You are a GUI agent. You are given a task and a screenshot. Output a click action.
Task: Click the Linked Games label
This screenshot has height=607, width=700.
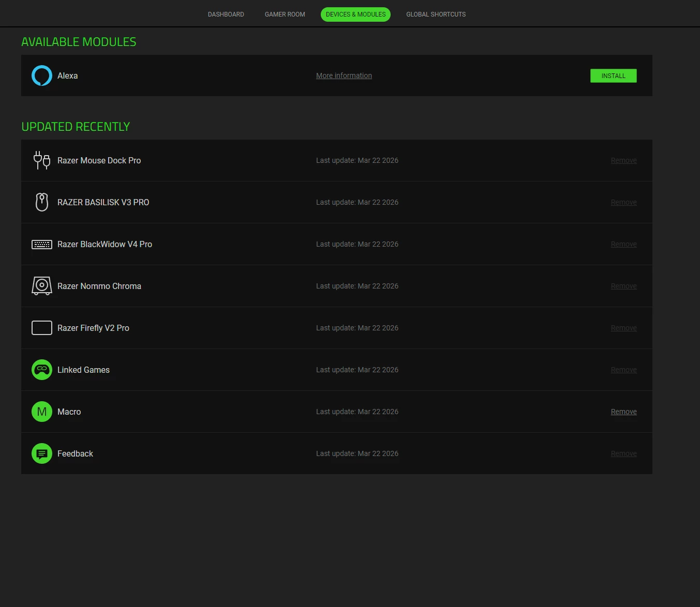pyautogui.click(x=84, y=370)
